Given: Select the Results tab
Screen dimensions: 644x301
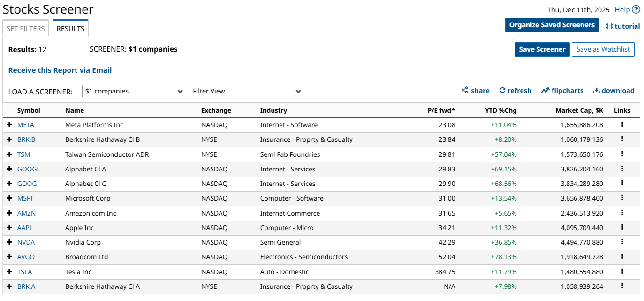Looking at the screenshot, I should pyautogui.click(x=70, y=29).
